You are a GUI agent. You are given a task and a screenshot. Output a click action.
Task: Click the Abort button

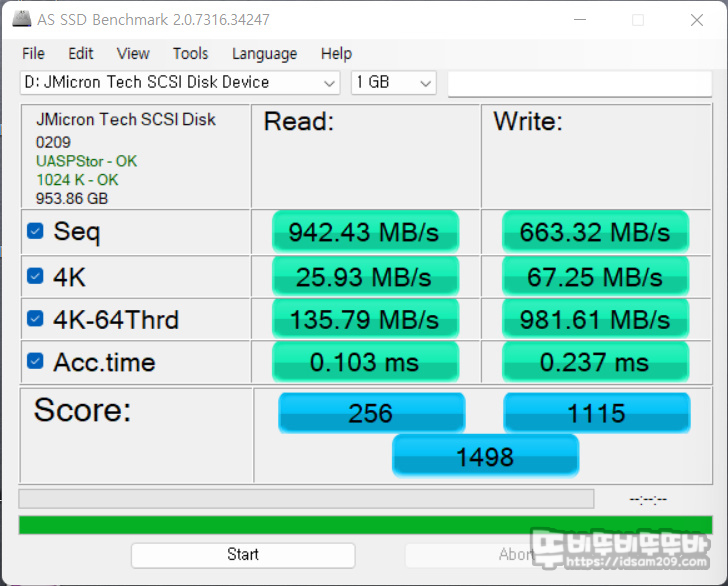coord(515,555)
